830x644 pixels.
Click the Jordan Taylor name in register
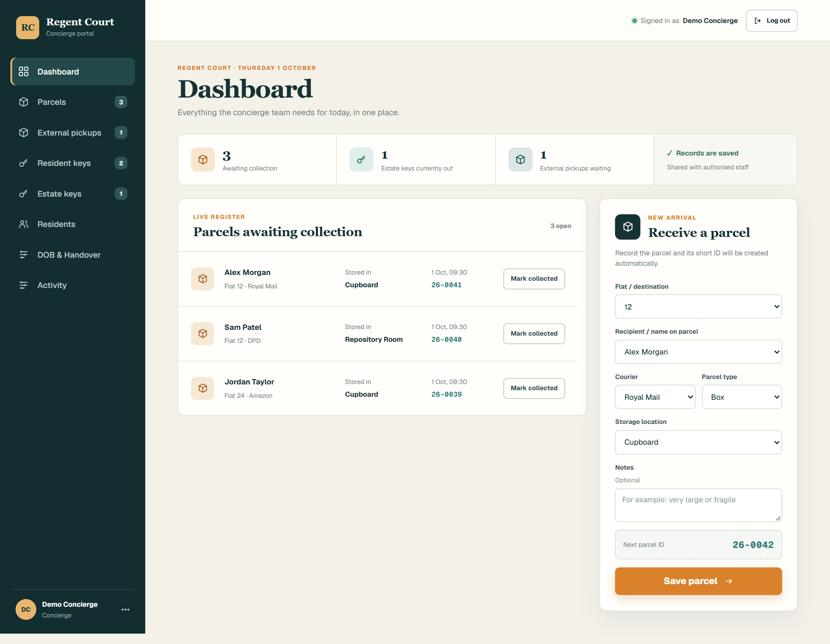click(249, 382)
